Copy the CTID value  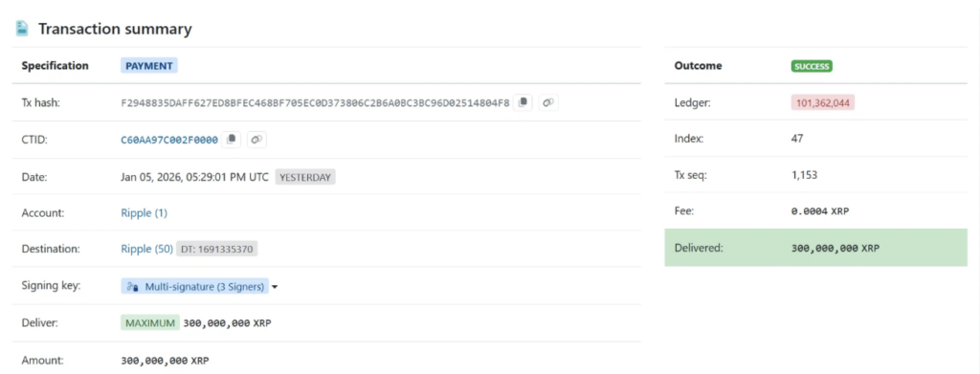(232, 140)
